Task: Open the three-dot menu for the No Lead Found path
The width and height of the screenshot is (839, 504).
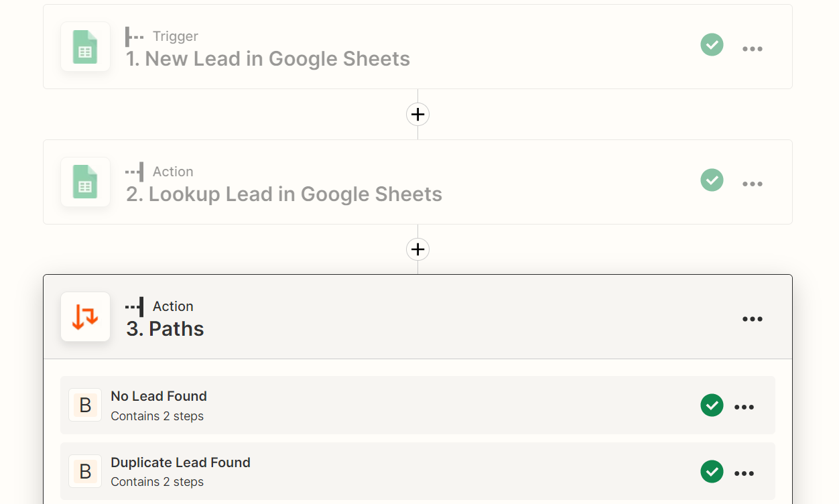Action: (745, 407)
